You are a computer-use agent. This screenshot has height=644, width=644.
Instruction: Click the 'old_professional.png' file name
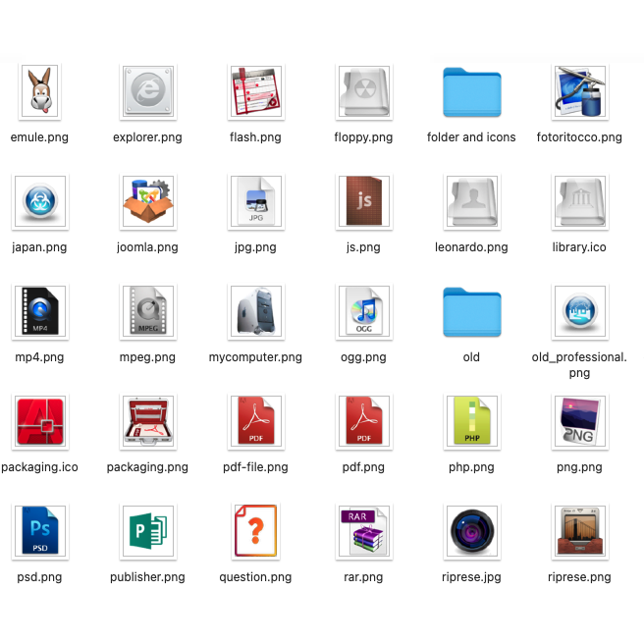click(x=579, y=365)
